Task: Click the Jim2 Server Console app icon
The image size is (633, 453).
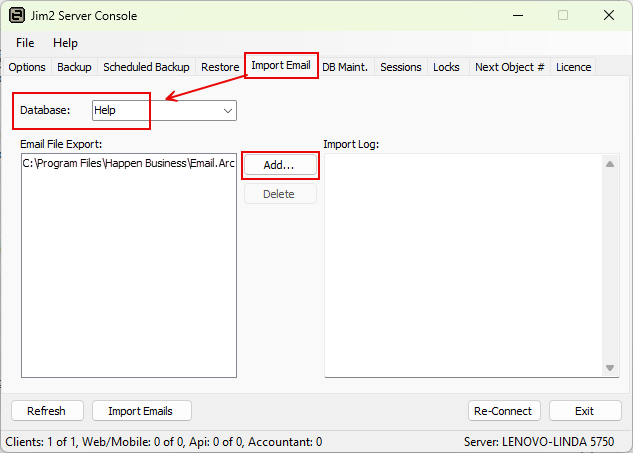Action: coord(17,16)
